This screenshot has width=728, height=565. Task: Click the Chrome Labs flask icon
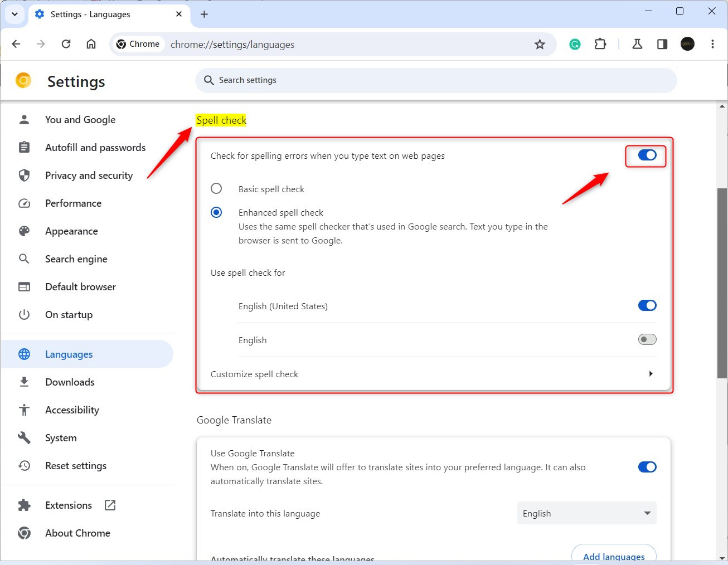pos(637,44)
